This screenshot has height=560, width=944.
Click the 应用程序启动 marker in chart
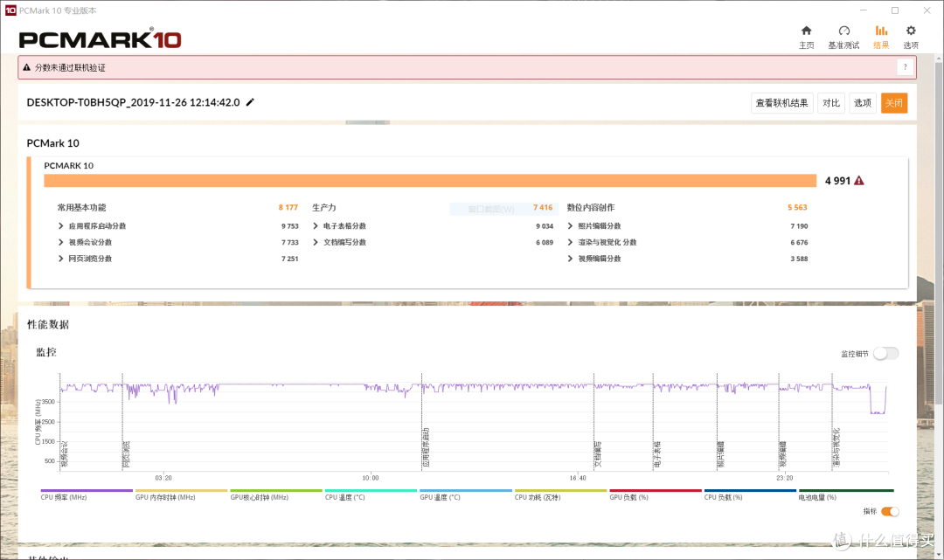426,447
